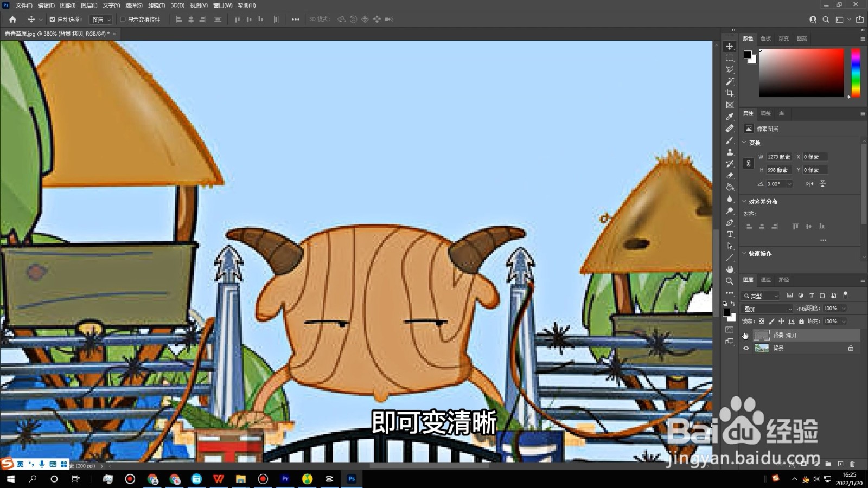The image size is (868, 488).
Task: Select the Path Selection tool
Action: (730, 246)
